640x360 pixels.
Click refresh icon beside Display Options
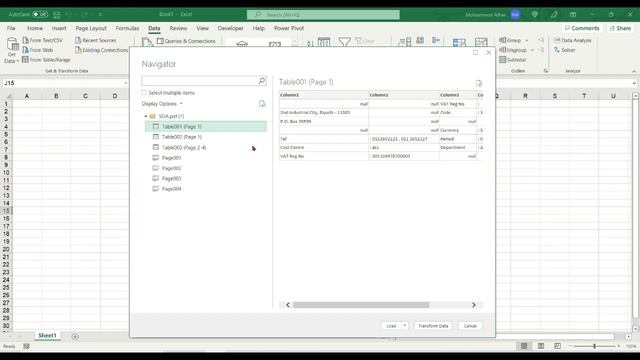click(x=262, y=104)
